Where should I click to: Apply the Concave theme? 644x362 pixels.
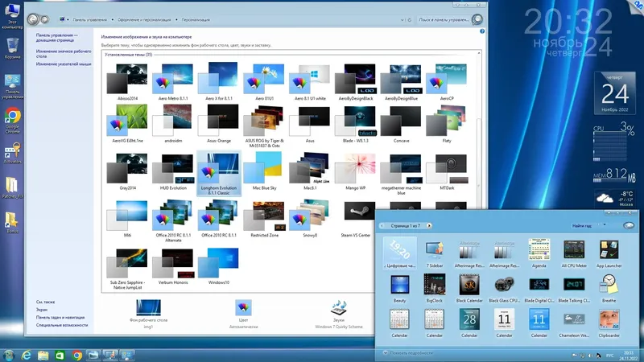pos(401,124)
